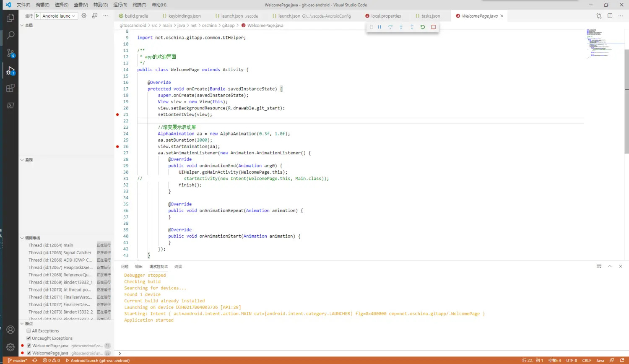Toggle the WelcomePage.java line 21 breakpoint checkbox
The width and height of the screenshot is (629, 364).
click(x=29, y=346)
